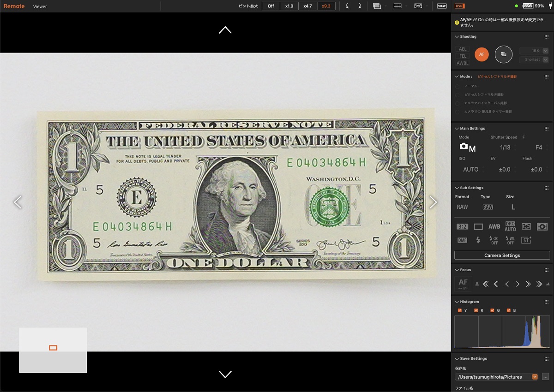This screenshot has height=392, width=554.
Task: Uncheck the R histogram channel
Action: [x=476, y=310]
